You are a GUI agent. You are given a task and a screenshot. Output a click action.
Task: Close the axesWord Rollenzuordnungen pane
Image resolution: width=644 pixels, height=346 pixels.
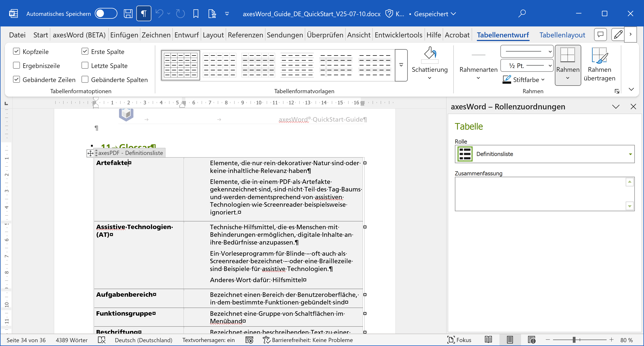(633, 107)
